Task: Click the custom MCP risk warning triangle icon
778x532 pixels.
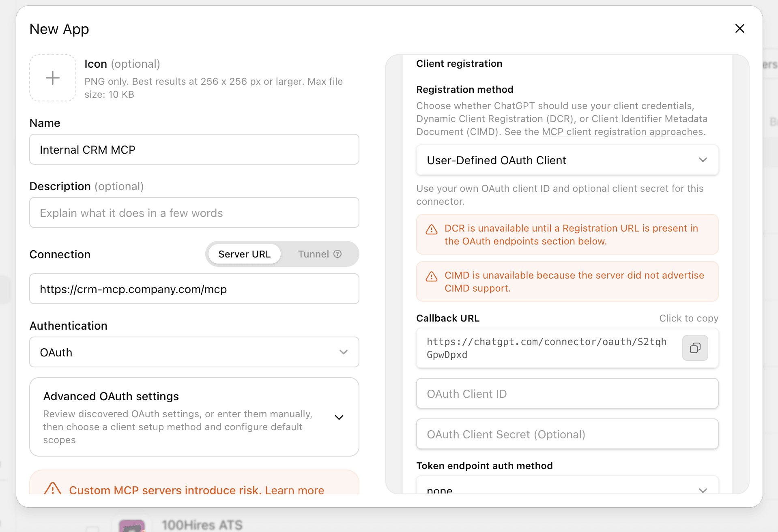Action: (x=53, y=489)
